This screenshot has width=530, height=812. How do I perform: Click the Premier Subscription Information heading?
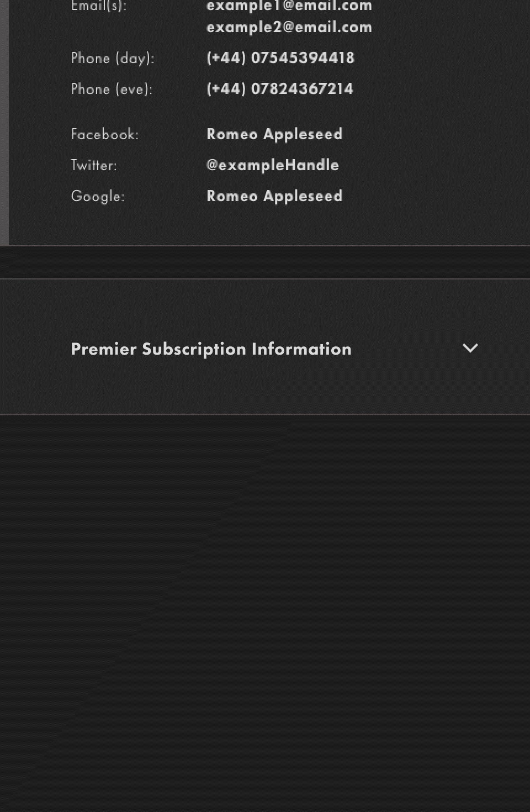211,349
